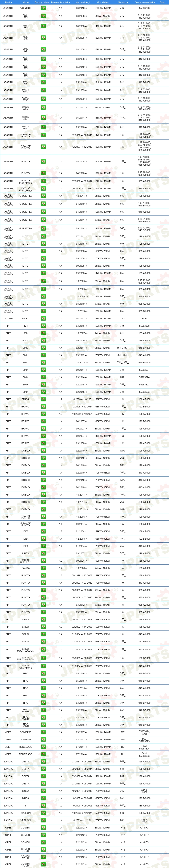The height and width of the screenshot is (868, 169).
Task: Click the '12.2008 -> 12.2014' production years cell
Action: coord(82,407)
